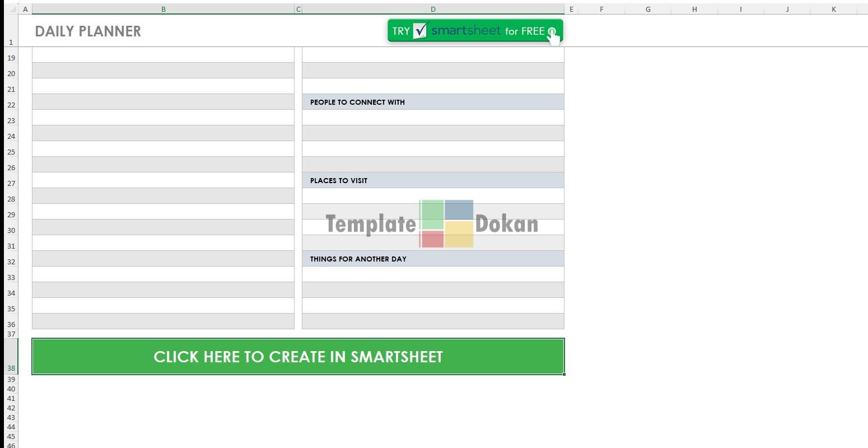Select the narrow column C header
Image resolution: width=868 pixels, height=448 pixels.
coord(298,9)
